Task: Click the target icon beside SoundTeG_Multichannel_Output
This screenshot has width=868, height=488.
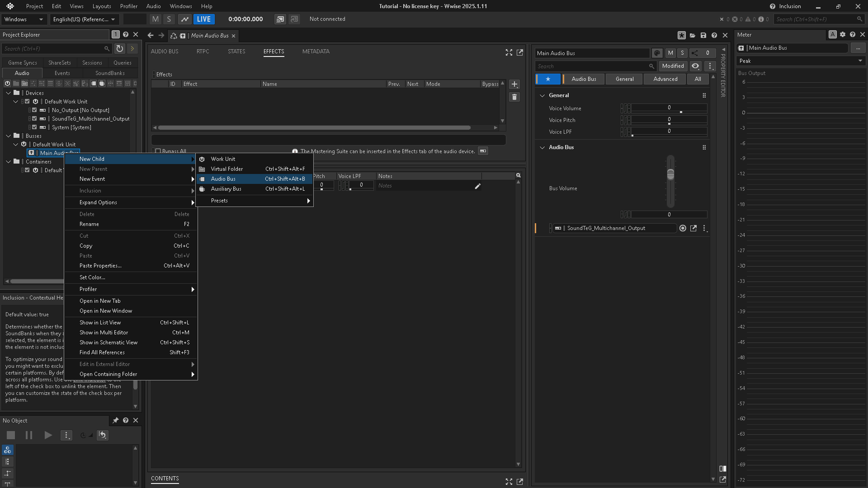Action: click(x=683, y=229)
